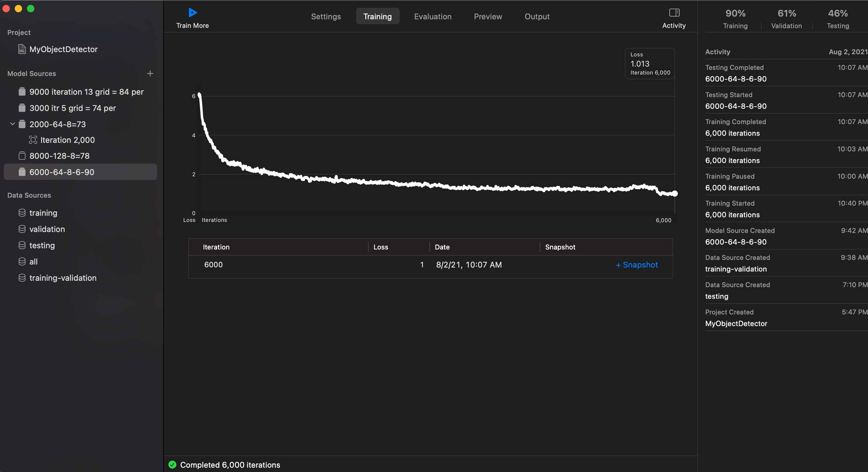Open the validation data source
Screen dimensions: 868x472
(47, 229)
